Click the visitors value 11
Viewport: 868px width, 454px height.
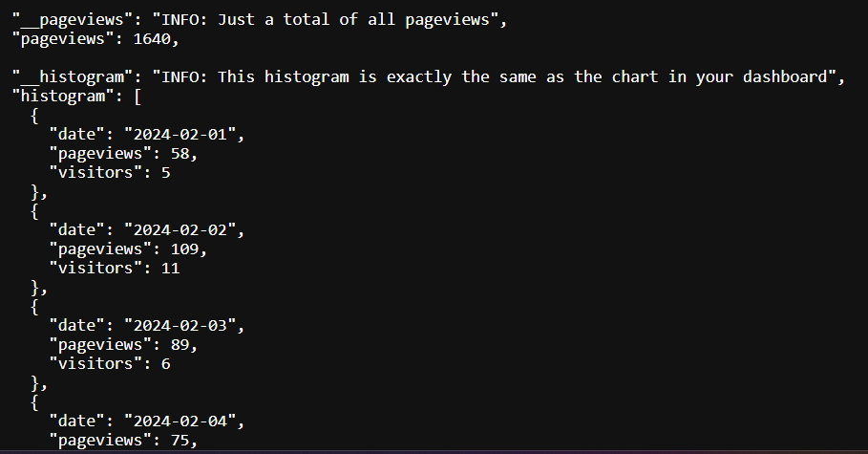[x=171, y=269]
